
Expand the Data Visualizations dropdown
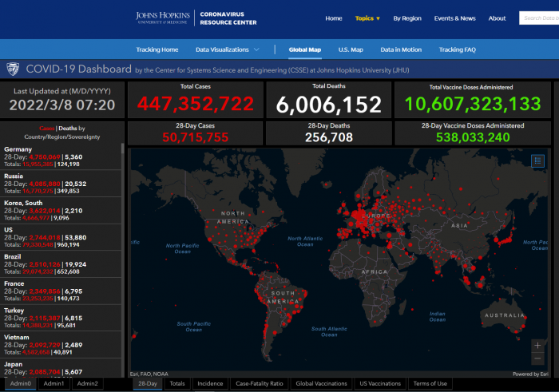click(226, 49)
